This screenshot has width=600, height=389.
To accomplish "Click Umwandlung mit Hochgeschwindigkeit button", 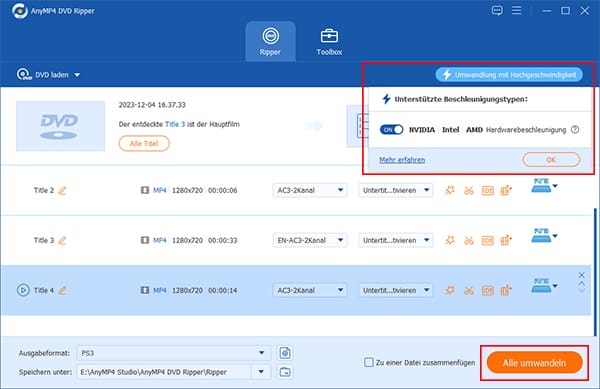I will click(509, 75).
